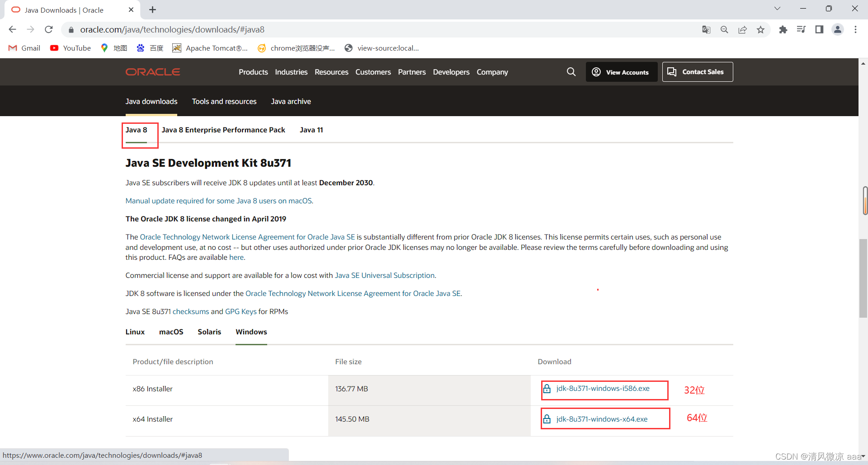The image size is (868, 465).
Task: Toggle the browser side panel icon
Action: (819, 29)
